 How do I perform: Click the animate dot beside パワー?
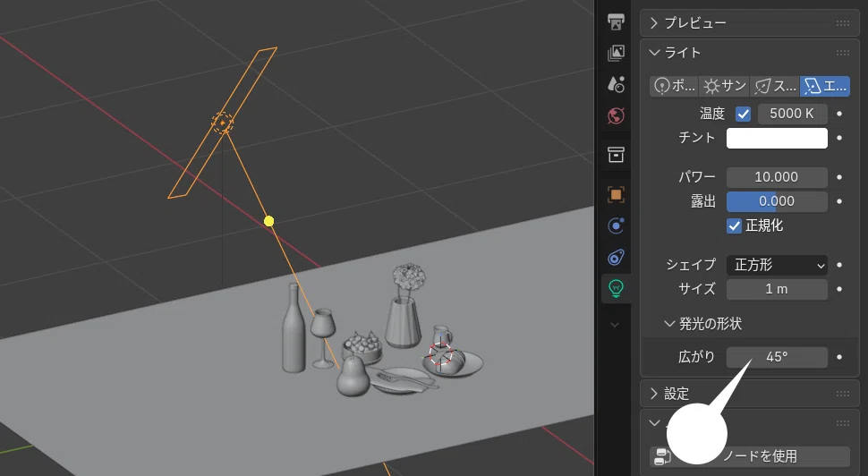click(839, 177)
